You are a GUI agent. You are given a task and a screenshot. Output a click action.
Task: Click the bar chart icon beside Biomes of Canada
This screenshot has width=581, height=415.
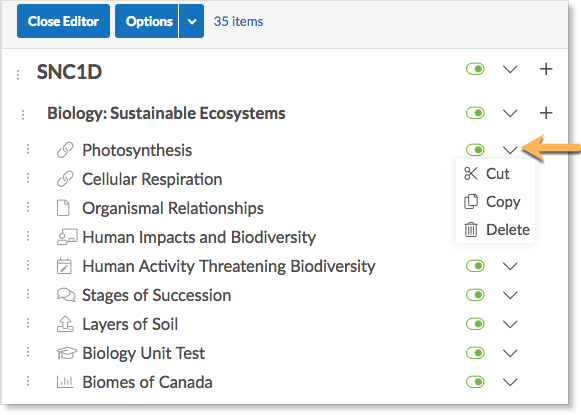point(65,382)
